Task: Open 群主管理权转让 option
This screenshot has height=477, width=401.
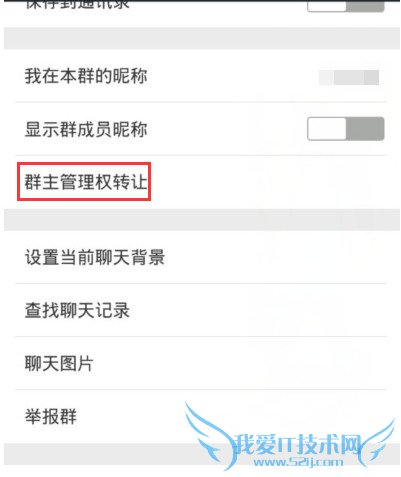Action: click(x=84, y=182)
